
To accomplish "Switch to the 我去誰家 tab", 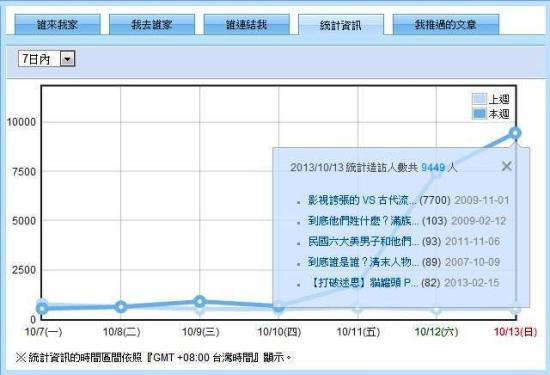I will coord(152,25).
